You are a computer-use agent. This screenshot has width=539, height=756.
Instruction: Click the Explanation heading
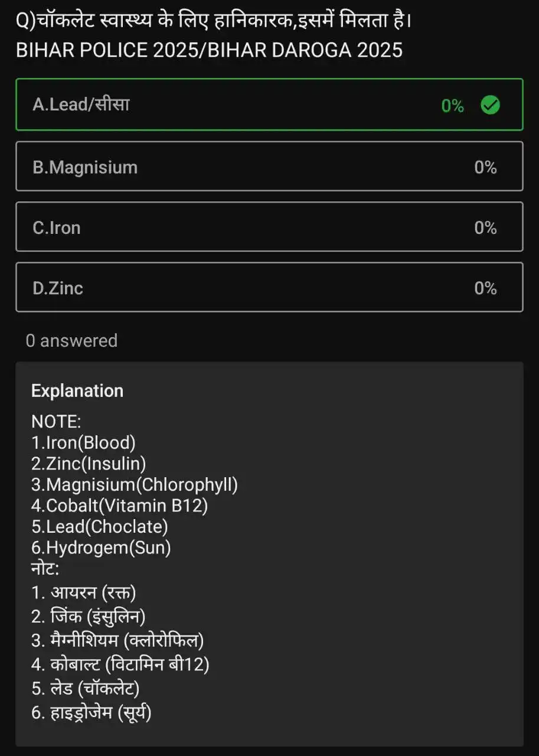[x=77, y=391]
